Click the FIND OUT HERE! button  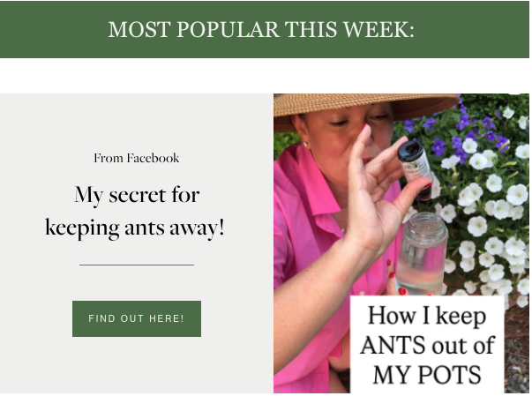137,318
